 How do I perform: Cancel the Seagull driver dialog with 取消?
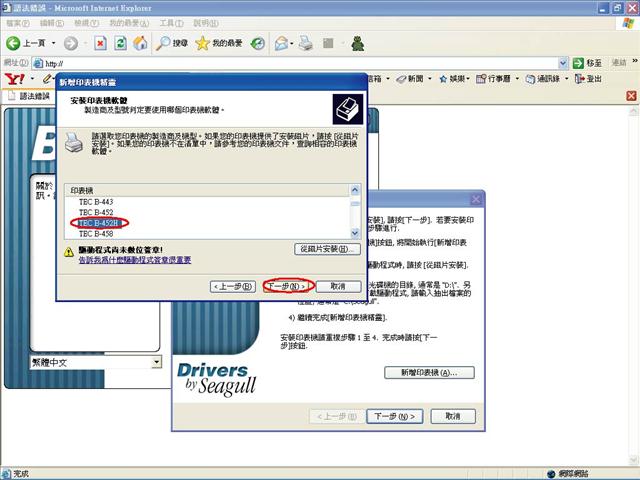click(x=453, y=416)
